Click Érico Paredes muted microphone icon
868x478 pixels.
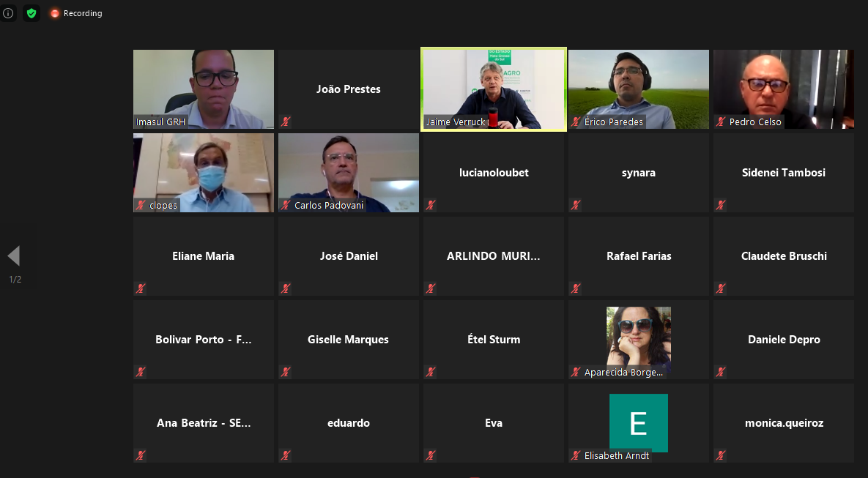pos(576,122)
